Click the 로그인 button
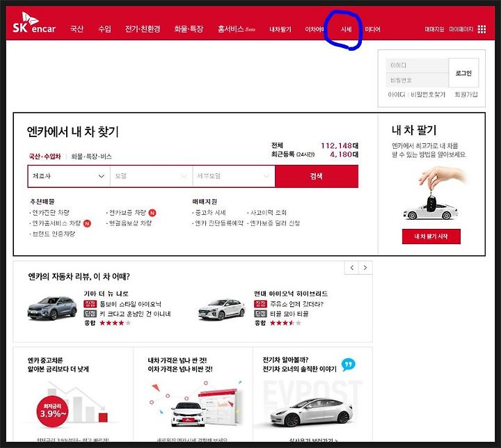The width and height of the screenshot is (501, 448). [x=463, y=73]
